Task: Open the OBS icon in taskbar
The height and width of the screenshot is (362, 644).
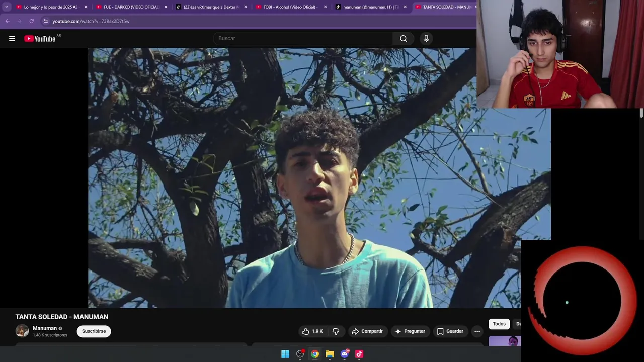Action: tap(300, 354)
